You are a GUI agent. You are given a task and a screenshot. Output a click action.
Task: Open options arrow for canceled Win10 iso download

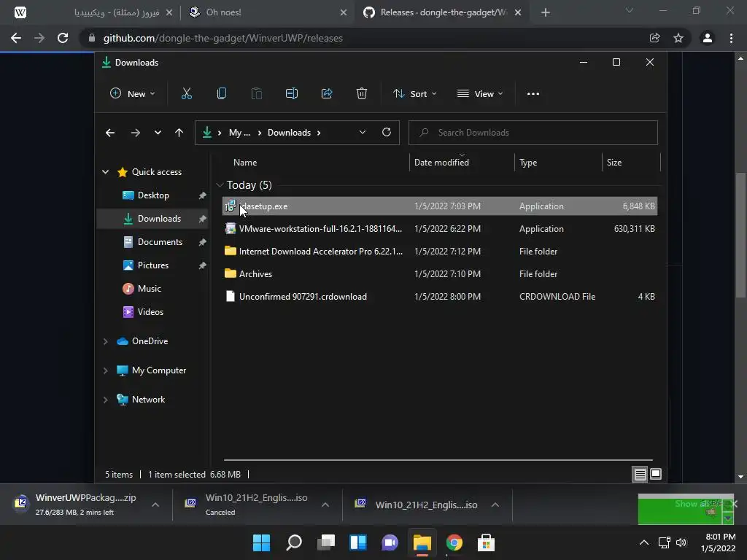pyautogui.click(x=325, y=505)
